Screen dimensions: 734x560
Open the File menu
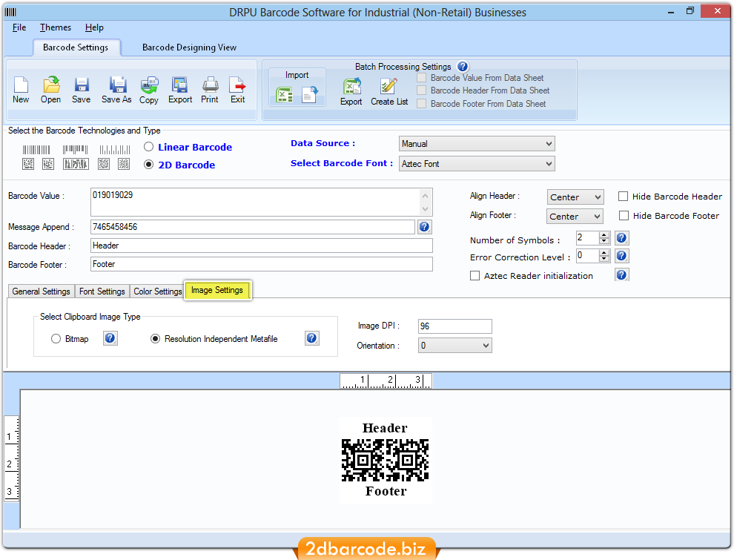click(x=19, y=27)
